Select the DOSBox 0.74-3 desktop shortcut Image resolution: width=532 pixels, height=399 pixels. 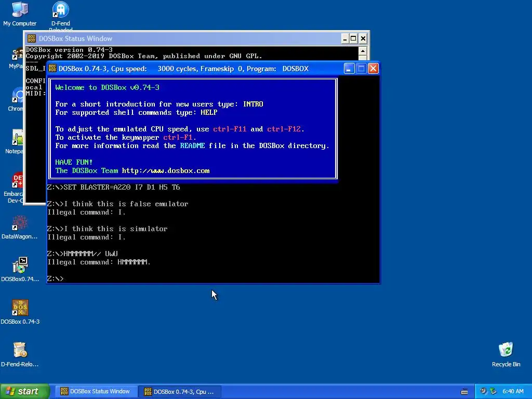point(20,312)
